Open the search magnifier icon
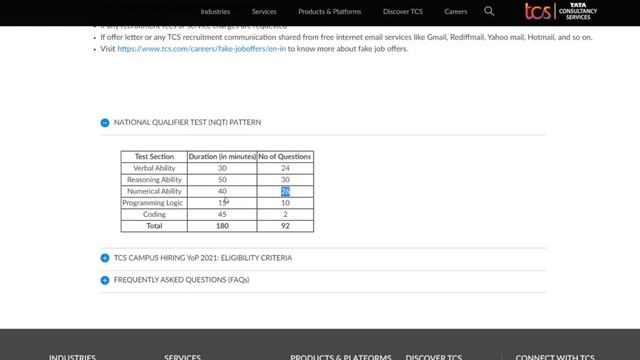The image size is (640, 360). [x=489, y=11]
